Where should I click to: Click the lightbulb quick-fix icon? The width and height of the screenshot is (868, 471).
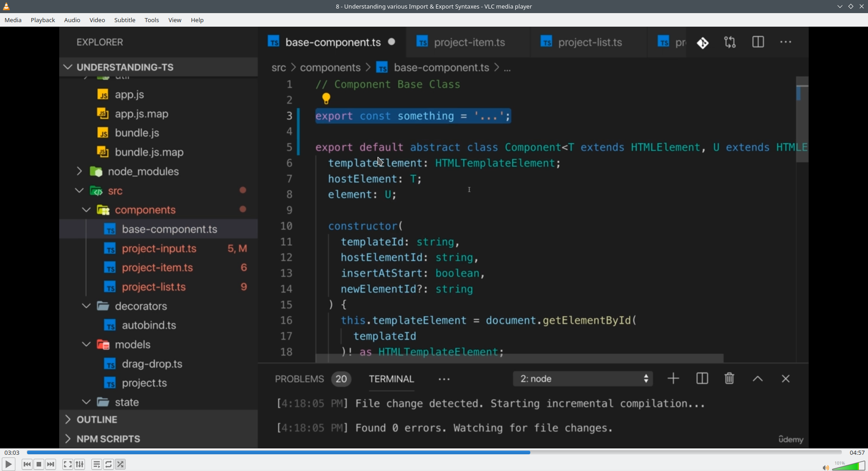coord(326,99)
